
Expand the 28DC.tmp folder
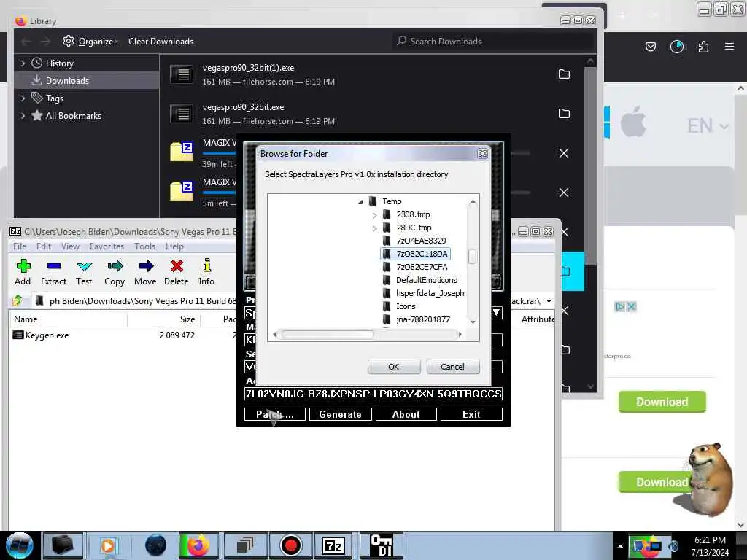click(x=374, y=228)
